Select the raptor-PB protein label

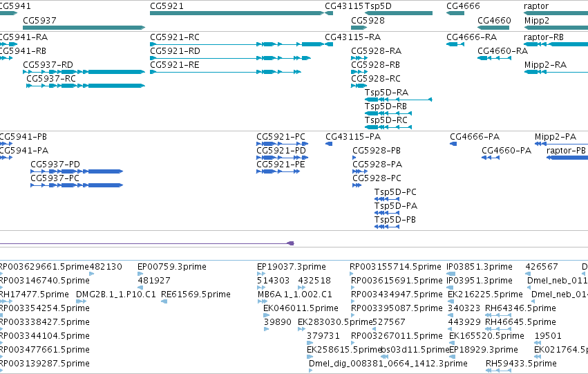click(567, 151)
